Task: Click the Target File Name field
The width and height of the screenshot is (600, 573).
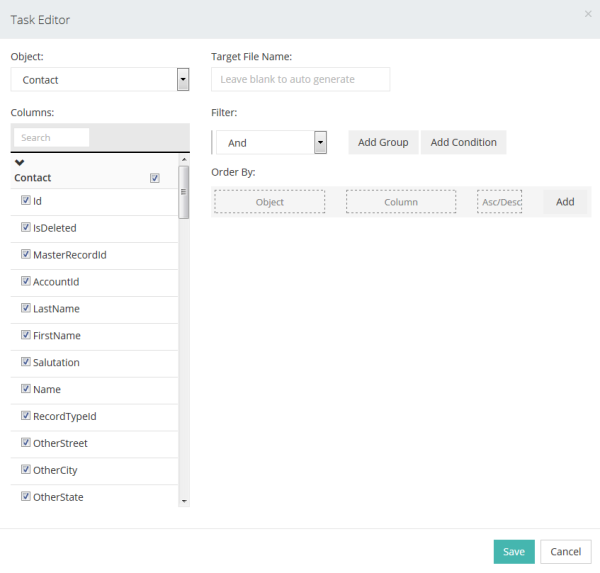Action: 300,79
